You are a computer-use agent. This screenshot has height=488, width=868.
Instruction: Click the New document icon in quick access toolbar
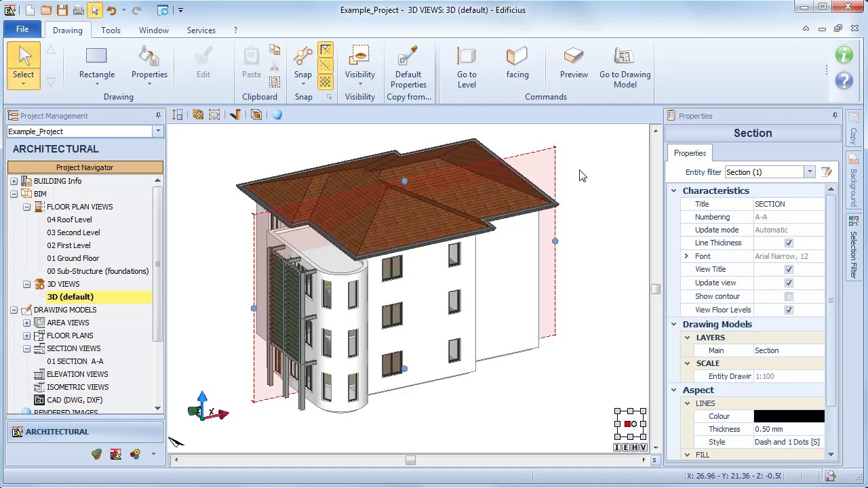pos(30,10)
